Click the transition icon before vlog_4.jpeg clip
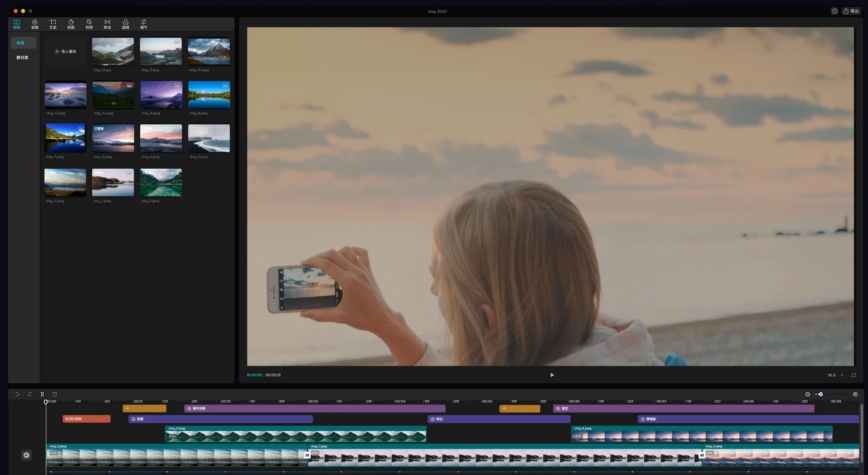The height and width of the screenshot is (475, 868). pos(702,455)
